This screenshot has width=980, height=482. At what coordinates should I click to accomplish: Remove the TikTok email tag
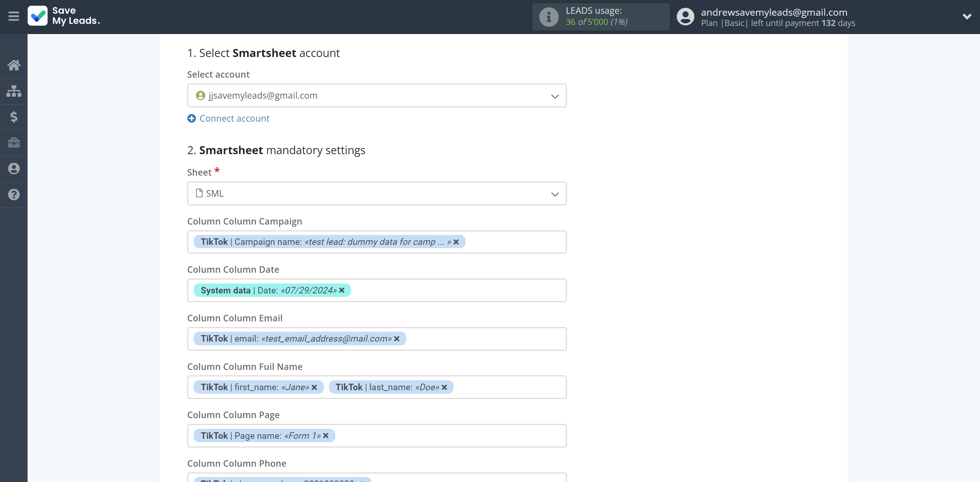click(x=397, y=339)
